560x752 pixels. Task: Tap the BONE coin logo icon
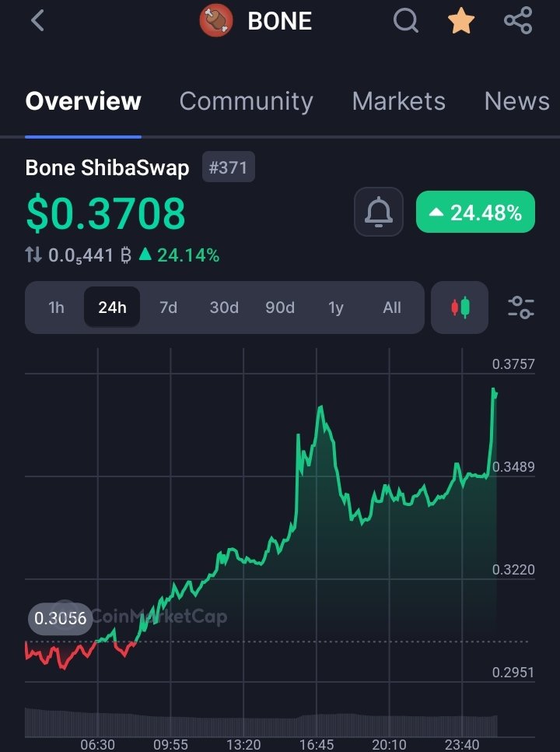click(x=216, y=21)
